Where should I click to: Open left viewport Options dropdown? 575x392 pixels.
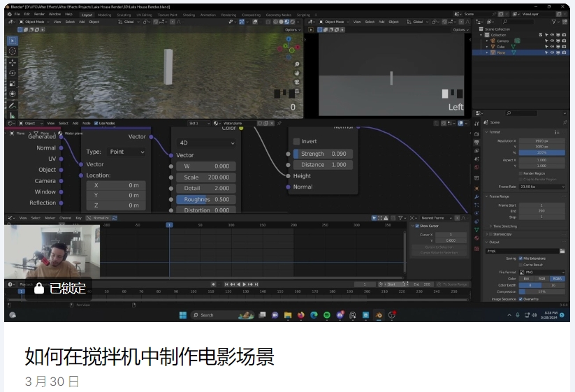coord(292,30)
